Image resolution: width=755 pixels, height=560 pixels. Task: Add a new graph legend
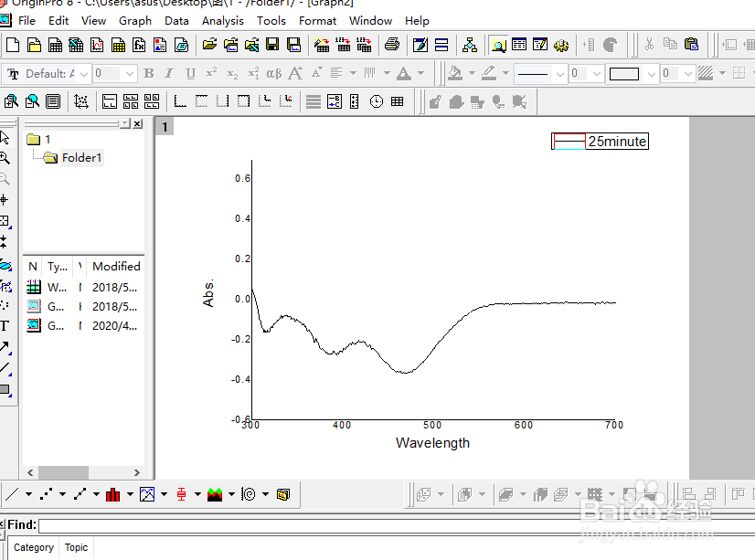click(x=335, y=101)
